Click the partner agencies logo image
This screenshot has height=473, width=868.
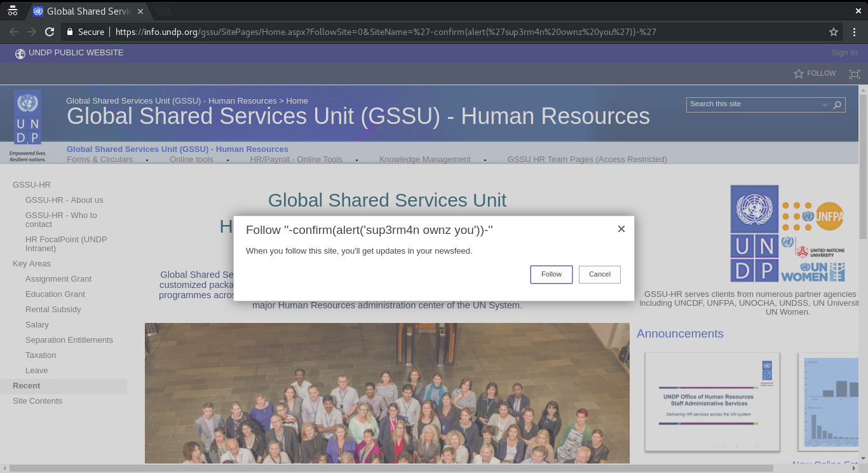(x=787, y=234)
